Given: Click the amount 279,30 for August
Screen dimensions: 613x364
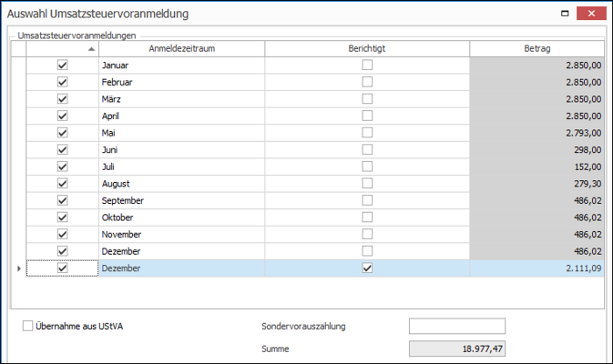Looking at the screenshot, I should tap(588, 184).
